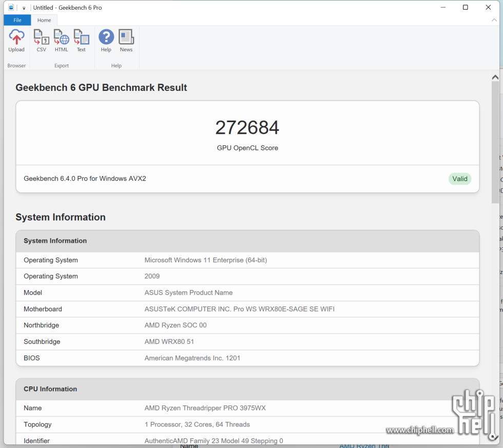This screenshot has height=448, width=503.
Task: Click the BIOS row label
Action: pos(31,358)
